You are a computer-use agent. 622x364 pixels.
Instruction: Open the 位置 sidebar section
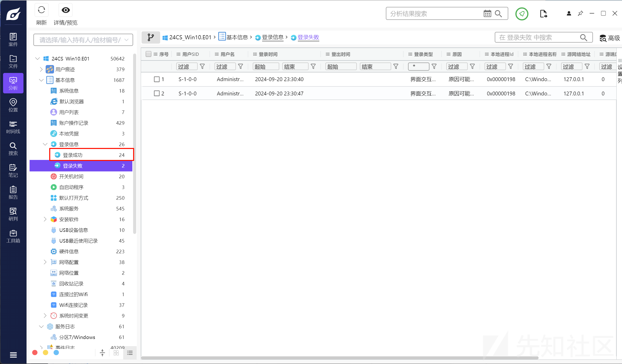click(13, 105)
